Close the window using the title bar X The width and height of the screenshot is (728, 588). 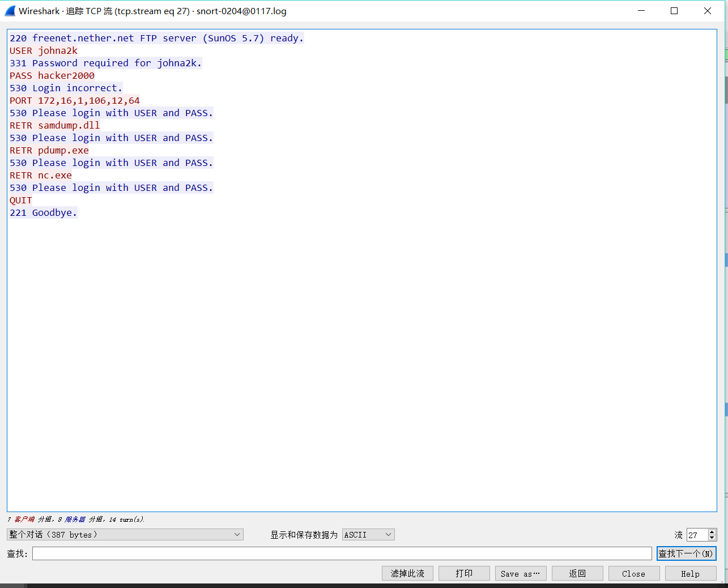[x=708, y=11]
